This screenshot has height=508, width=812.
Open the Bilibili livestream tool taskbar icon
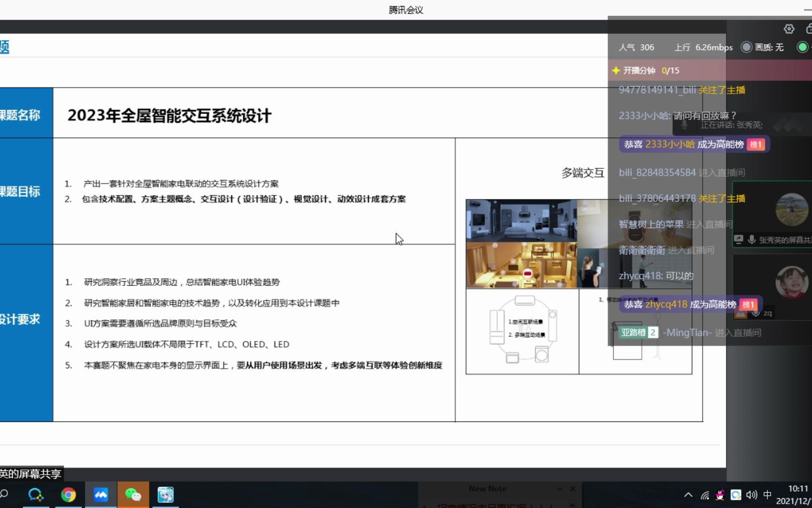165,495
